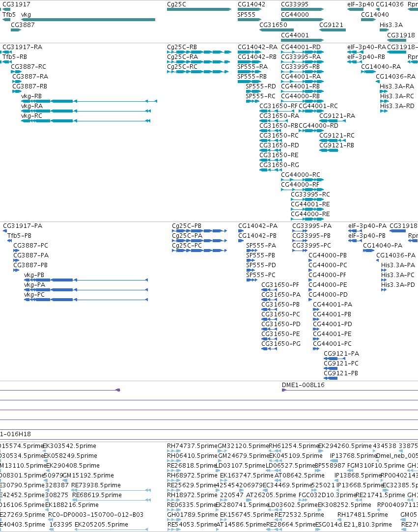Open the CG14040-RA transcript label
Viewport: 418px width, 532px height.
pos(381,67)
